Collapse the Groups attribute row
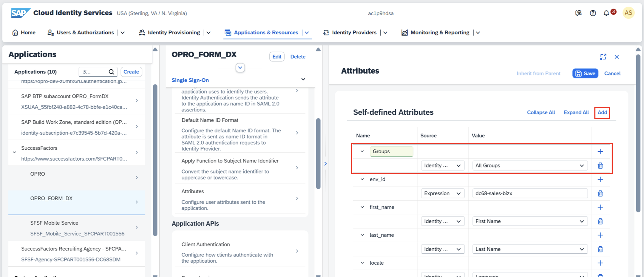Image resolution: width=644 pixels, height=277 pixels. (x=362, y=151)
